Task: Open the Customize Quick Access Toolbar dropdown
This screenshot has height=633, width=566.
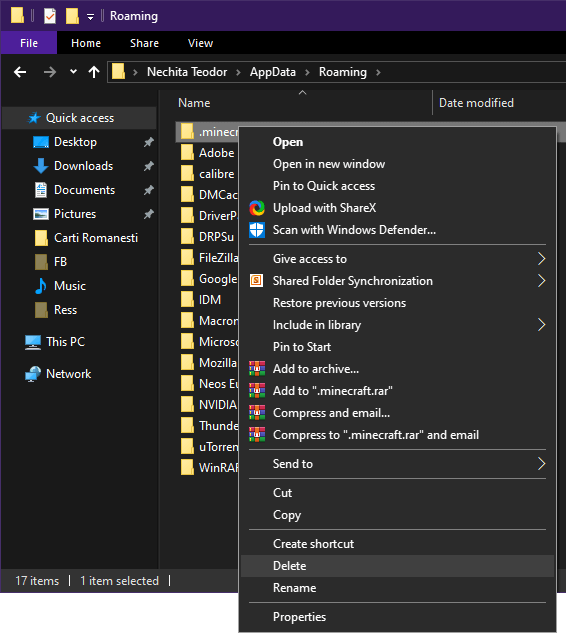Action: [90, 17]
